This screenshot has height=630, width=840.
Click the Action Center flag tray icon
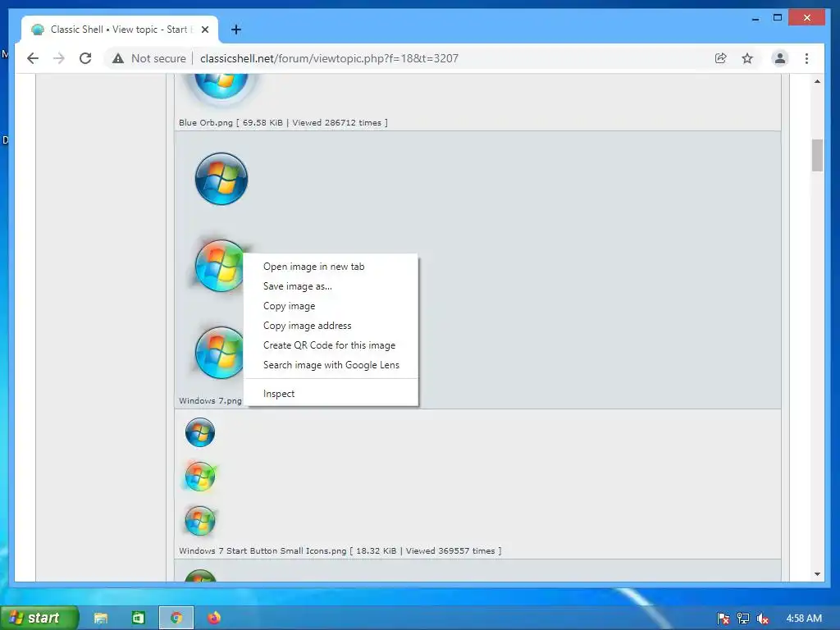723,619
